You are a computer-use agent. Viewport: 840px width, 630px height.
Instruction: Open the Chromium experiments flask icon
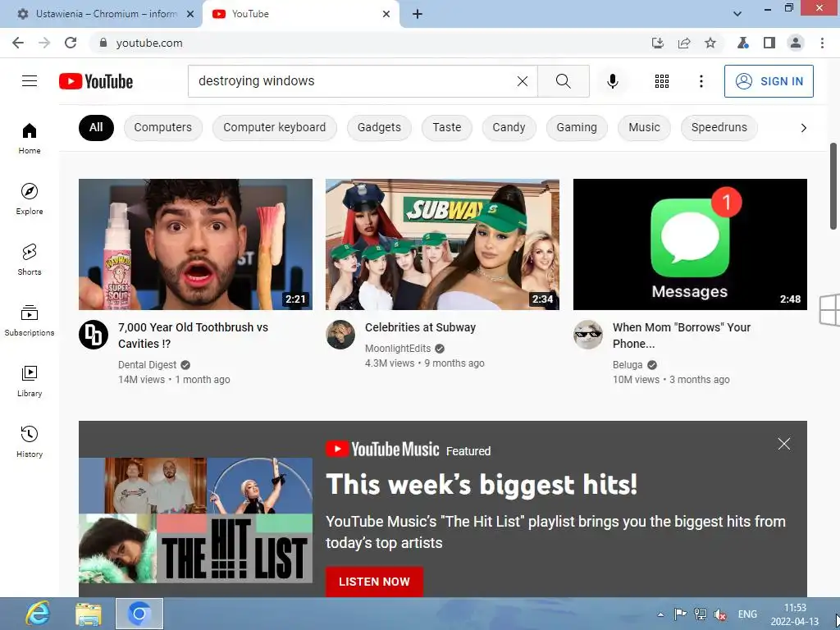pyautogui.click(x=742, y=43)
